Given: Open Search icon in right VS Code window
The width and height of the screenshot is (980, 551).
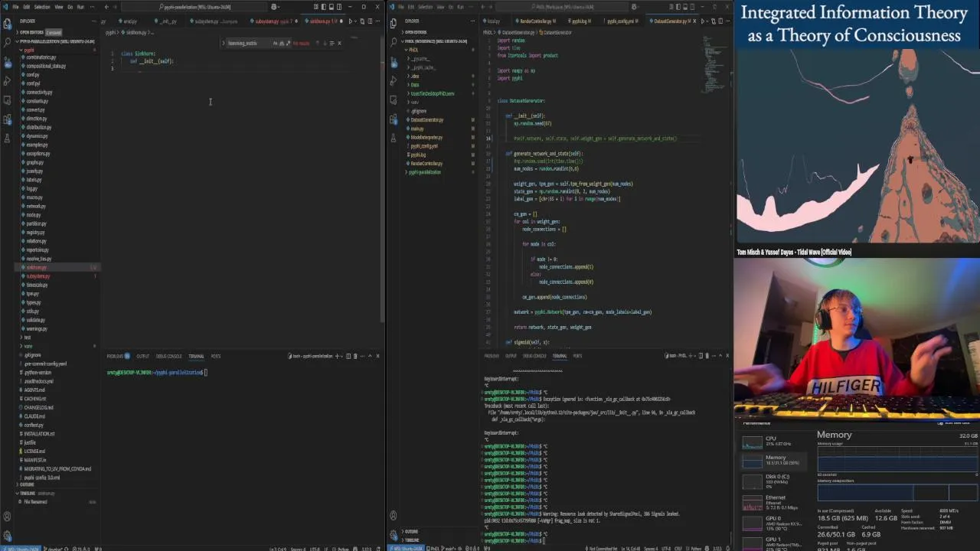Looking at the screenshot, I should click(393, 41).
